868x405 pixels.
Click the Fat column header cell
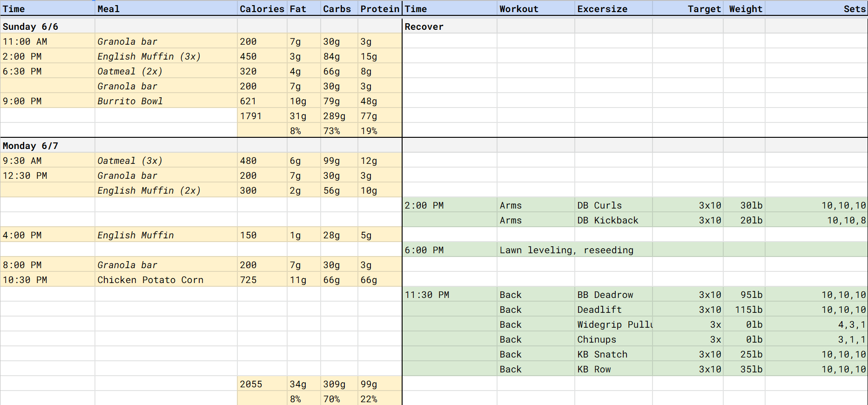pos(304,8)
